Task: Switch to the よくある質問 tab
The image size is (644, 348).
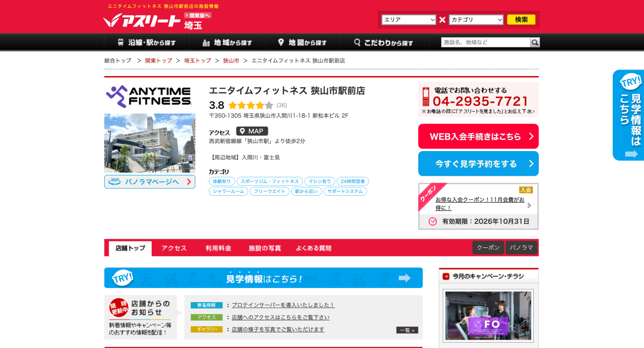Action: 313,248
